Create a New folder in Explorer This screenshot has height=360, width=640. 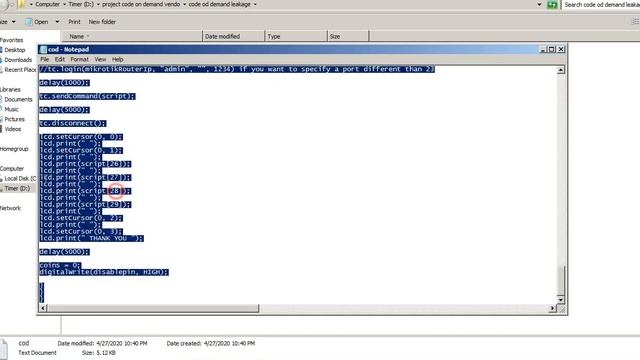point(102,22)
